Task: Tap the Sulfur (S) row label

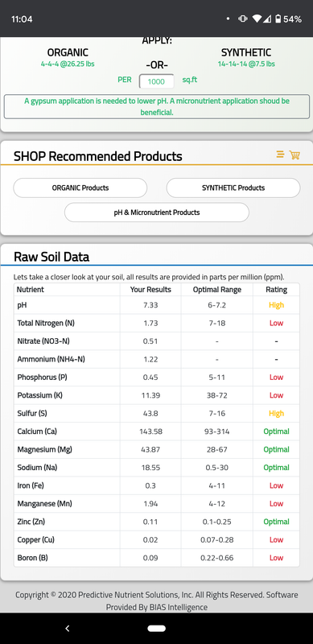Action: (x=32, y=414)
